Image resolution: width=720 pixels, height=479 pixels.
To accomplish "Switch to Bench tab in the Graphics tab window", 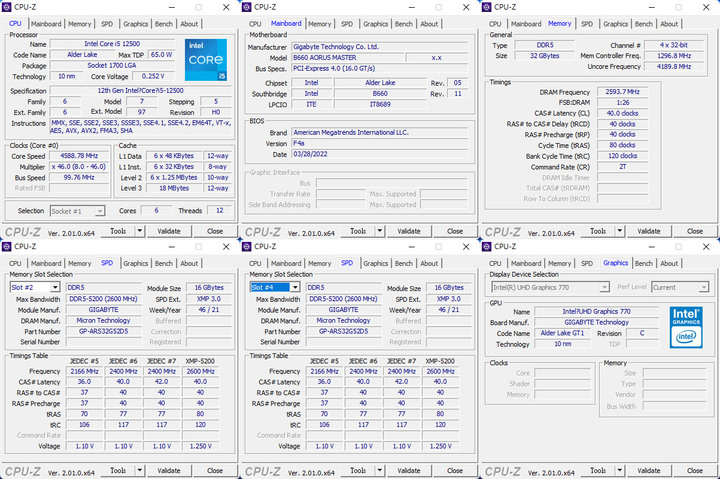I will [643, 264].
